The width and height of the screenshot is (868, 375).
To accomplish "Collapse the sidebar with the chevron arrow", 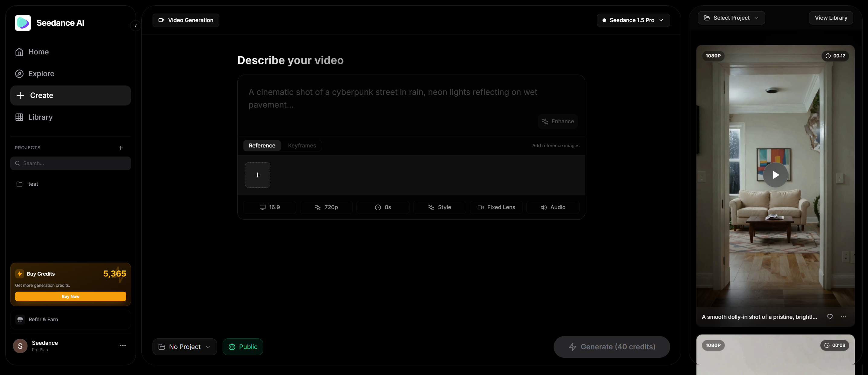I will [x=136, y=26].
